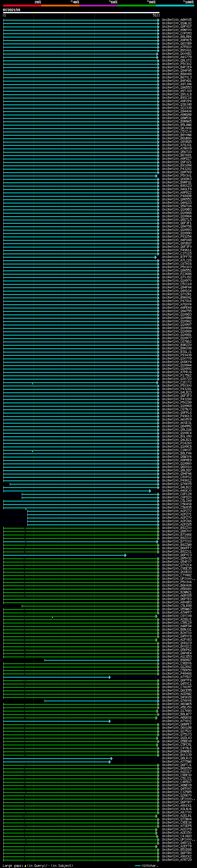
Task: Select hit label UniRef100_Q94FA6
Action: pos(177,474)
